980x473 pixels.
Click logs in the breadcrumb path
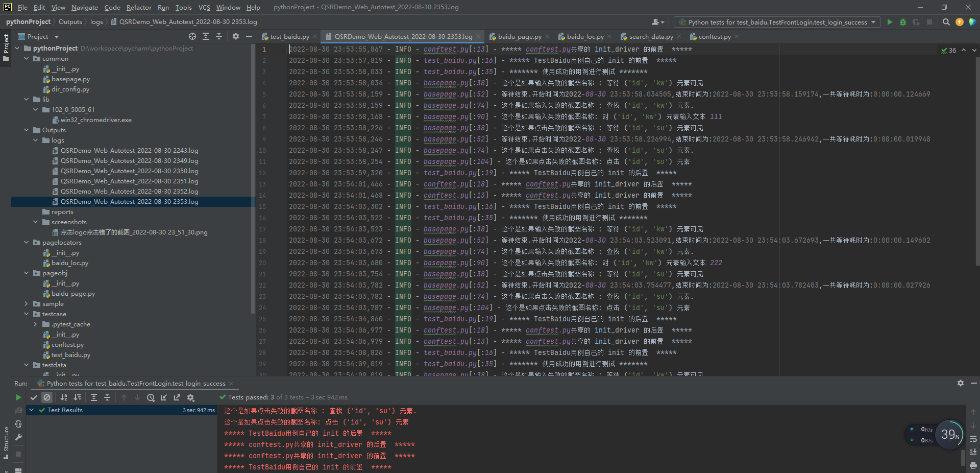pos(96,22)
